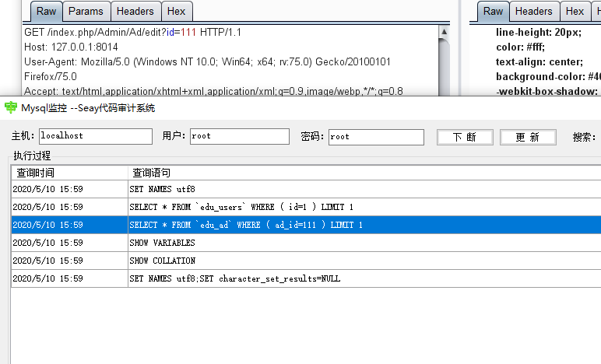Viewport: 601px width, 364px height.
Task: Click the color: #fff text in response
Action: 520,47
